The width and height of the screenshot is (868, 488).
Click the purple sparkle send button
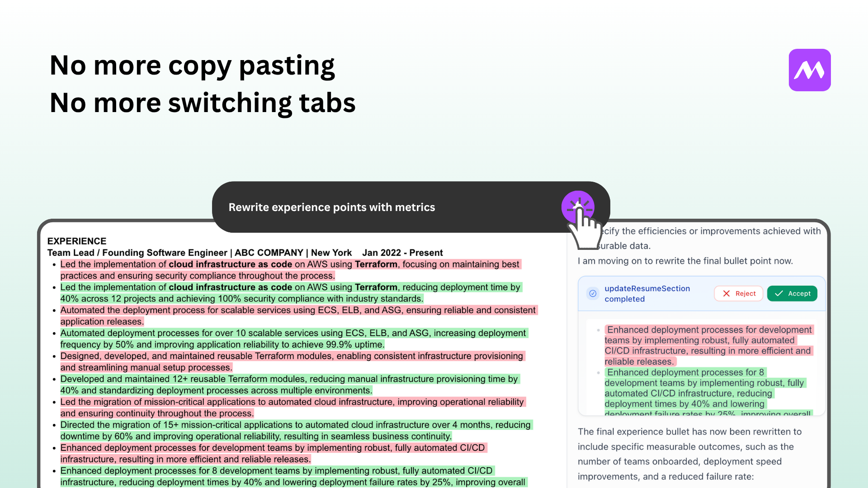point(577,207)
